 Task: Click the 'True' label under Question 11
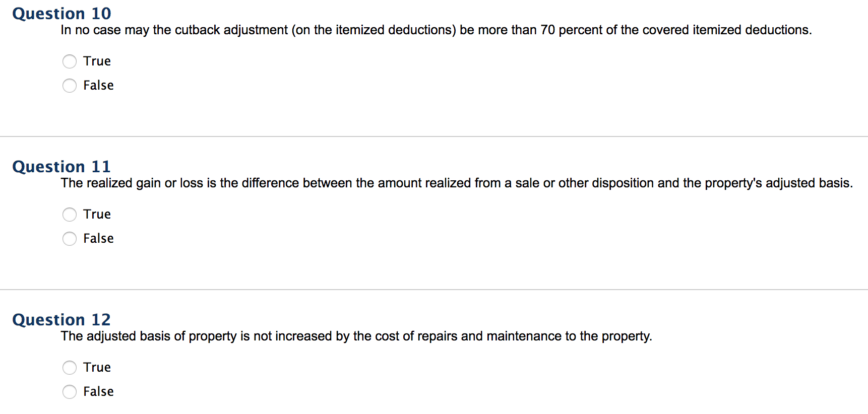pos(97,215)
